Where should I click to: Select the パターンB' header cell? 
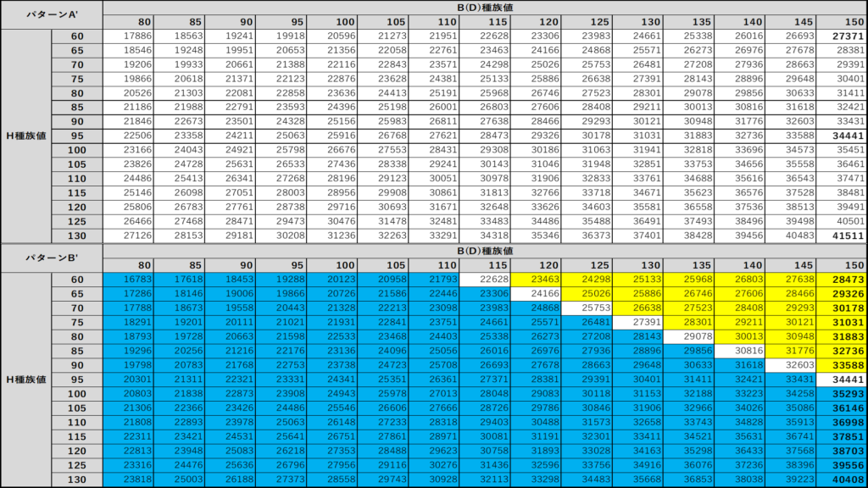(x=51, y=258)
